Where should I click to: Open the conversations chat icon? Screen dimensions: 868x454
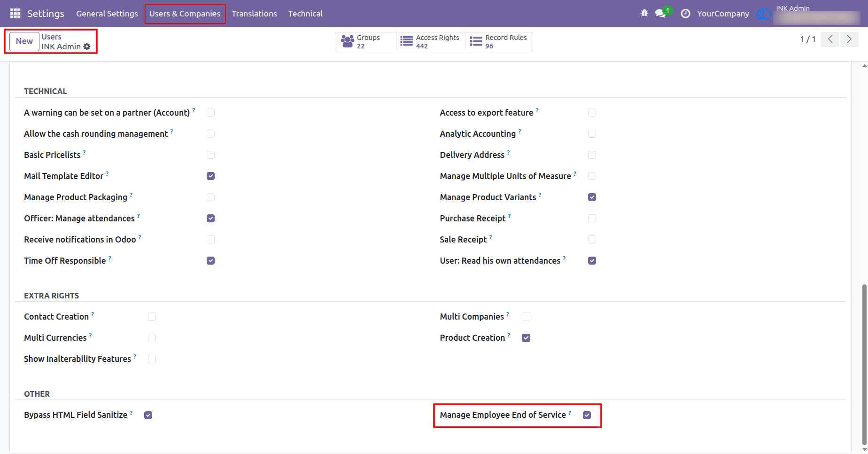coord(661,14)
